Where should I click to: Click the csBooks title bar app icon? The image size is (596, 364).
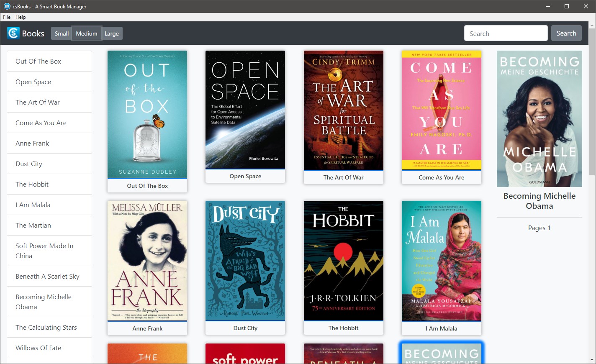click(x=7, y=6)
